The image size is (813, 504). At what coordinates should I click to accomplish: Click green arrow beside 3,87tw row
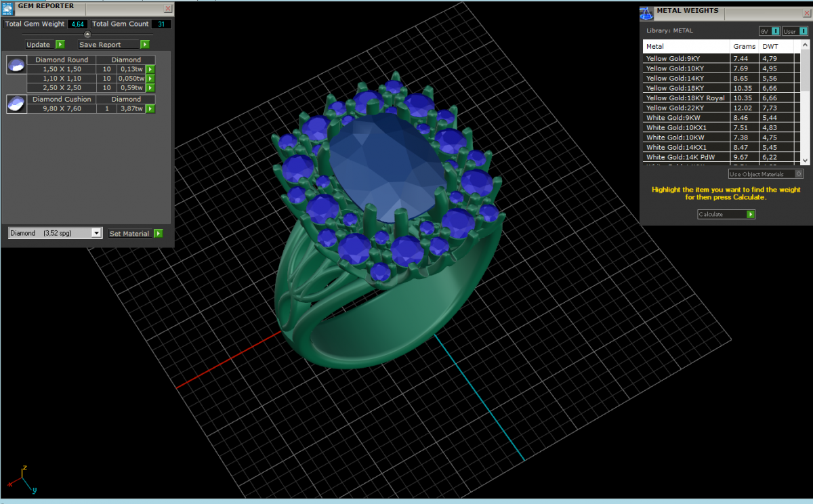point(150,108)
